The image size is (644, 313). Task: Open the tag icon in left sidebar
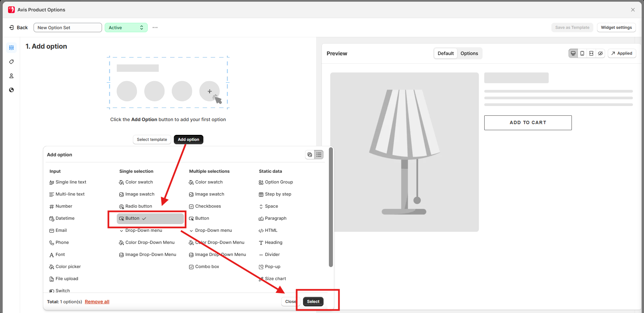point(11,62)
